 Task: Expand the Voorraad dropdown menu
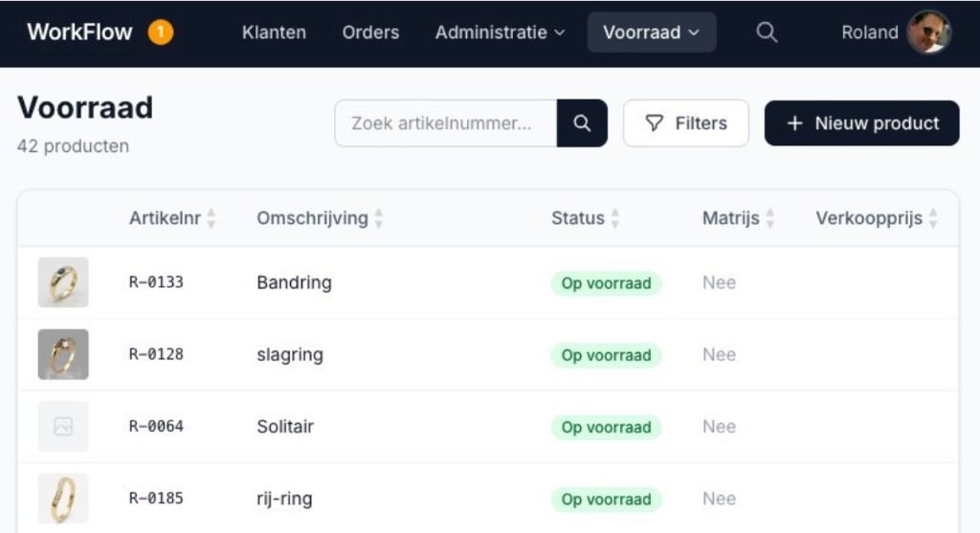(651, 33)
